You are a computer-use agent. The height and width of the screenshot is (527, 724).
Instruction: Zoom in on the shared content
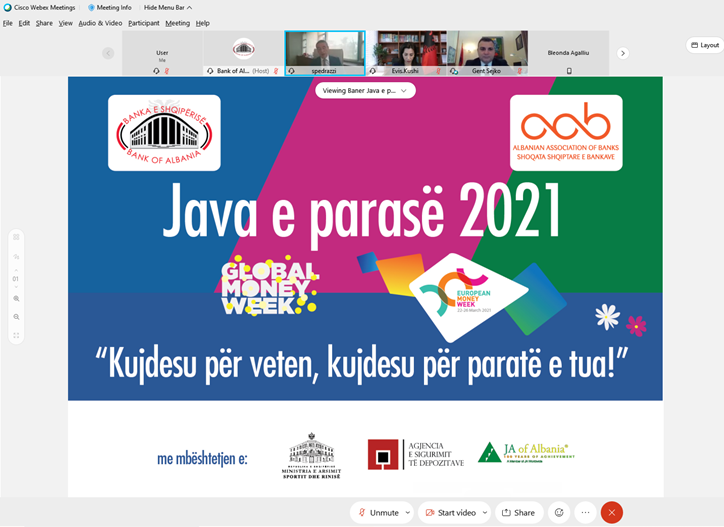16,299
